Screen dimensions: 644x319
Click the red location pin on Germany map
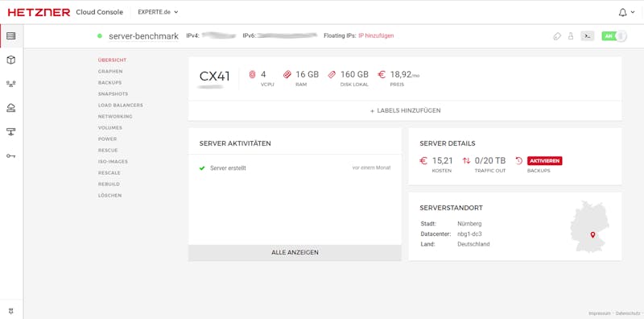click(x=592, y=234)
